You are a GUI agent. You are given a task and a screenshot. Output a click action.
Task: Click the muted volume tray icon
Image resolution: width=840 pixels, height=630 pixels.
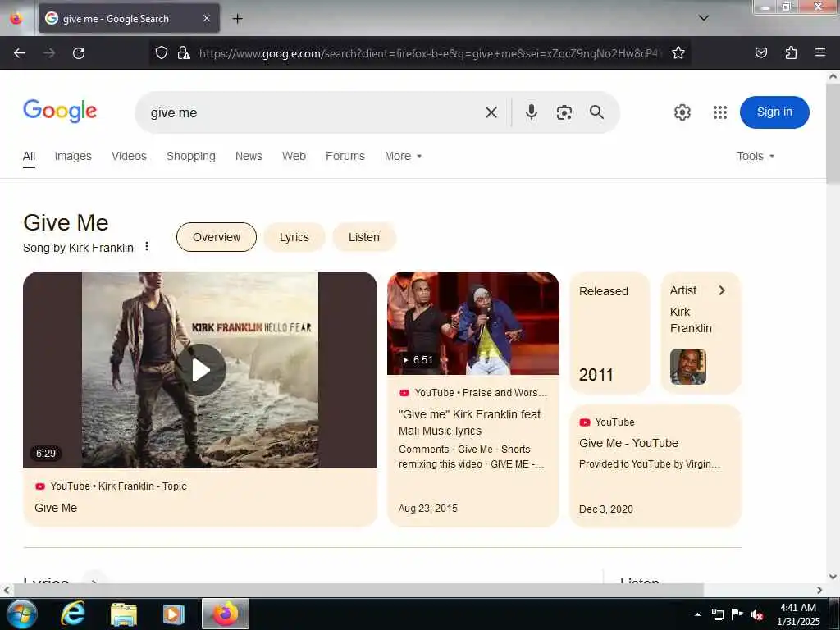757,614
